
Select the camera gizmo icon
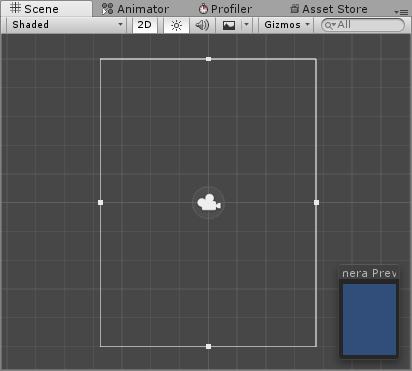209,202
